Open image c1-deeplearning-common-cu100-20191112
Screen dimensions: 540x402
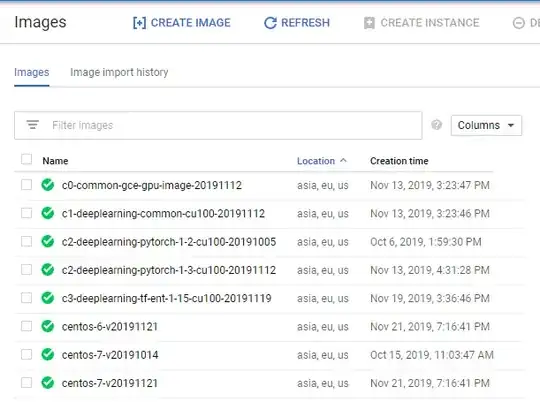click(x=163, y=214)
